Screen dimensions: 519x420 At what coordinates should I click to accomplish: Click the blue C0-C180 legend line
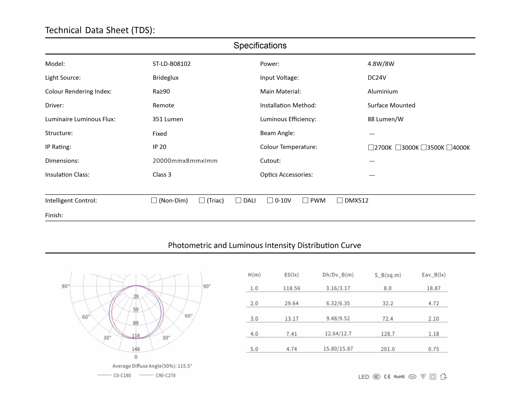coord(104,375)
